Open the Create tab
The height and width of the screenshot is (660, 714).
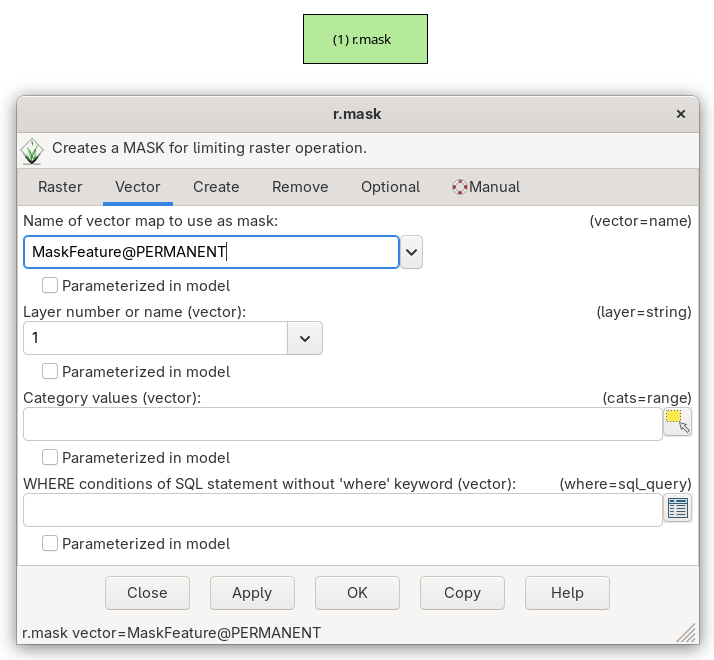(216, 187)
